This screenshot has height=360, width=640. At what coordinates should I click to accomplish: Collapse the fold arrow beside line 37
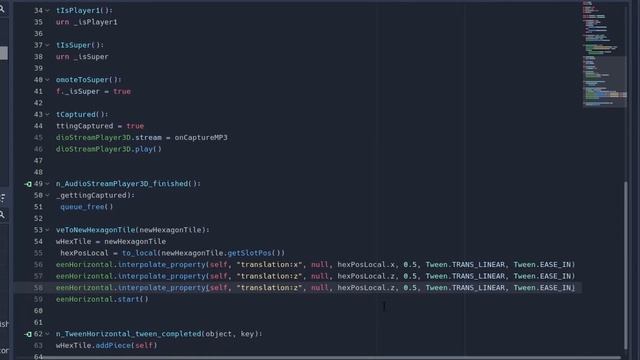(x=47, y=45)
